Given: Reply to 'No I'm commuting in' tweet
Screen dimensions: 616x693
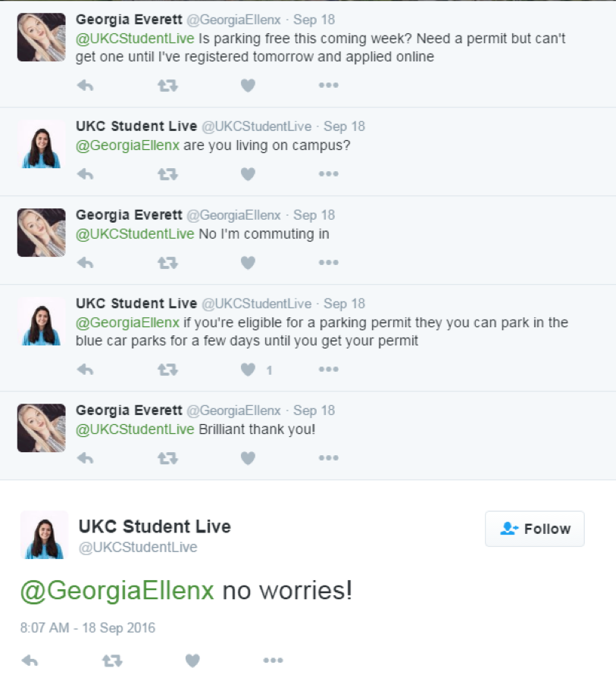Looking at the screenshot, I should [x=86, y=263].
